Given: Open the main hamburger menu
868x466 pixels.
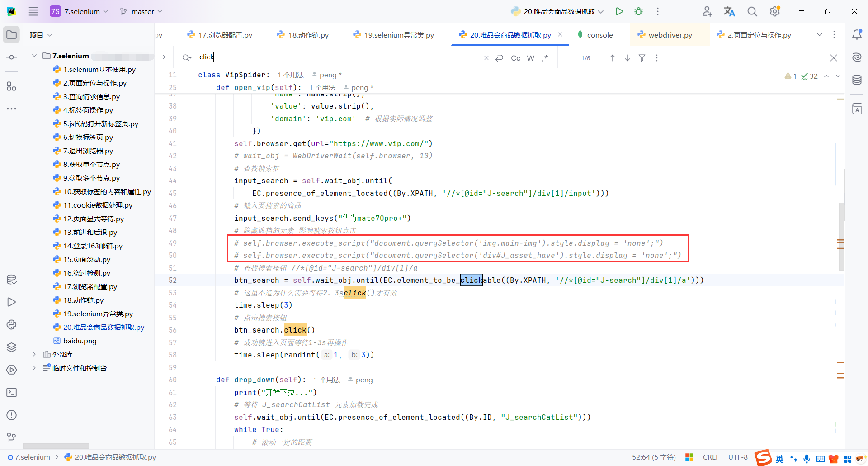Looking at the screenshot, I should 33,11.
